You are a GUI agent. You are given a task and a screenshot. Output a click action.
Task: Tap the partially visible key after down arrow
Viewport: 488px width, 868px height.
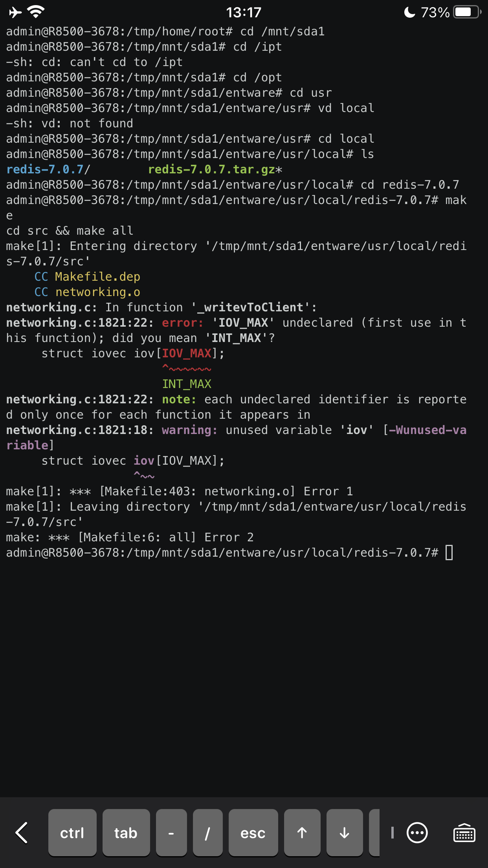click(374, 833)
